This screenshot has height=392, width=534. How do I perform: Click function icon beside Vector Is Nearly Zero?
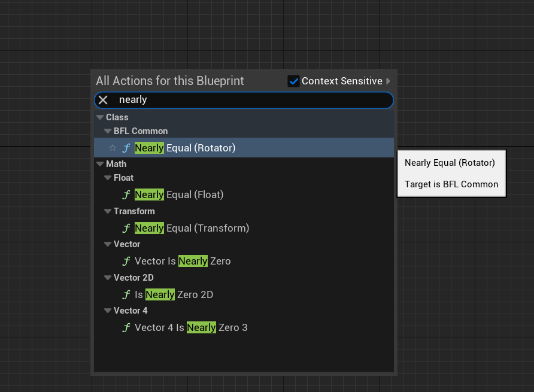126,261
